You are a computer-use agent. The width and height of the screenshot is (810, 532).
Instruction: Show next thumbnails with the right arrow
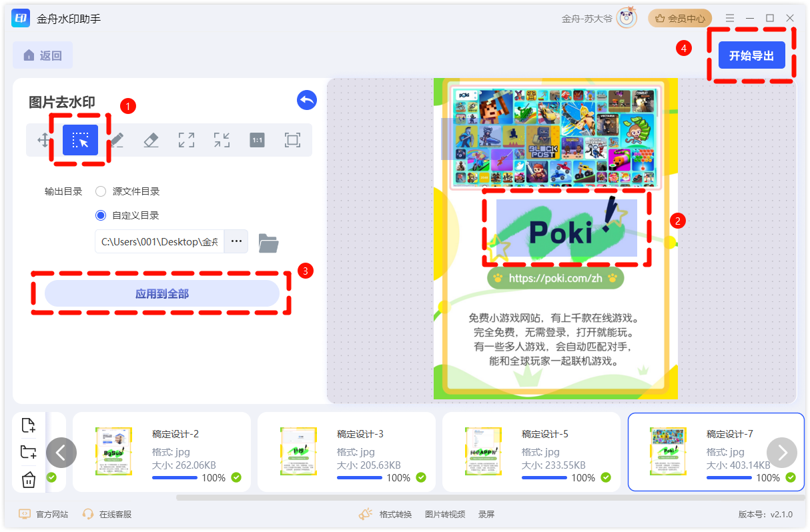[782, 453]
